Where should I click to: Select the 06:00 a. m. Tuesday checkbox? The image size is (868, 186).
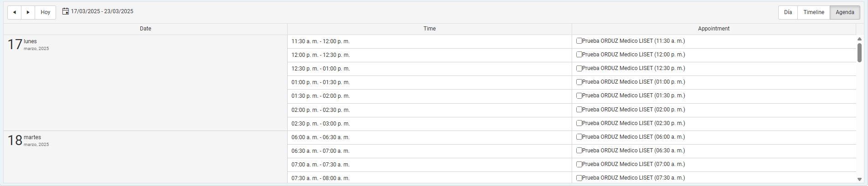click(x=579, y=137)
